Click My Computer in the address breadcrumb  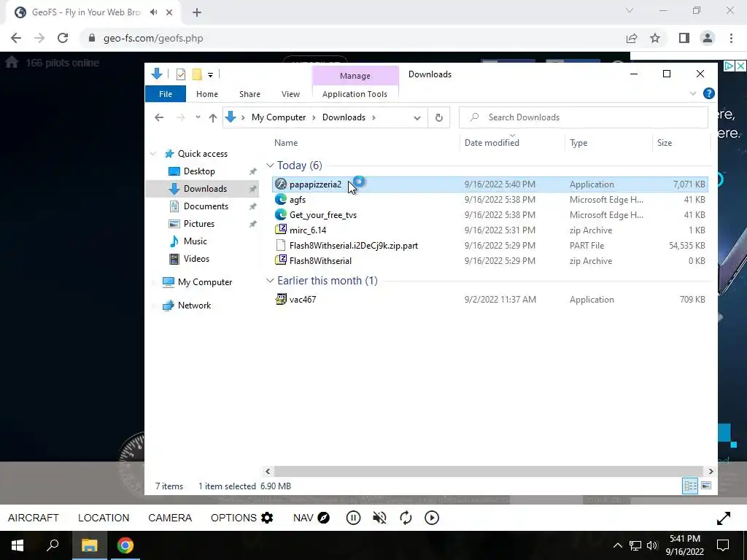279,117
